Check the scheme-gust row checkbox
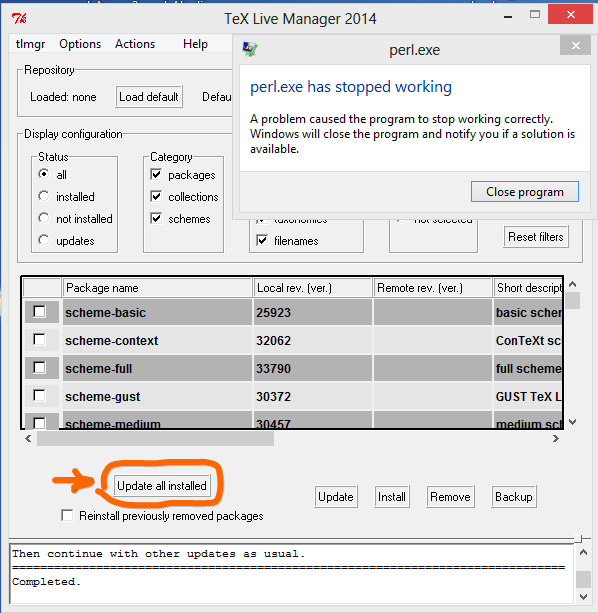The width and height of the screenshot is (598, 613). (x=39, y=396)
